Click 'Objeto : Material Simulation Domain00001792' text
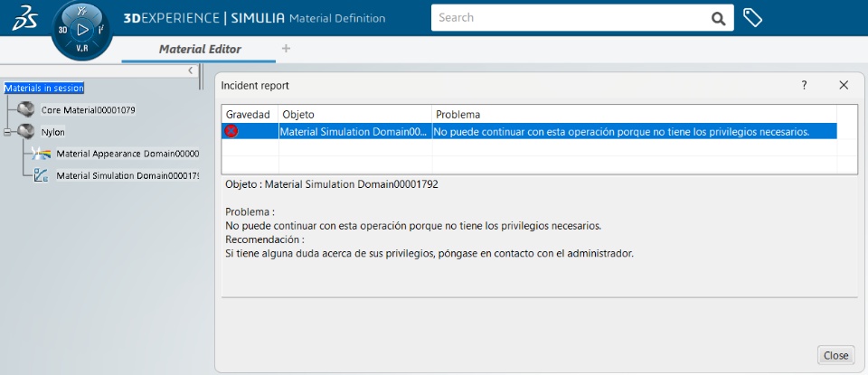 pyautogui.click(x=332, y=184)
